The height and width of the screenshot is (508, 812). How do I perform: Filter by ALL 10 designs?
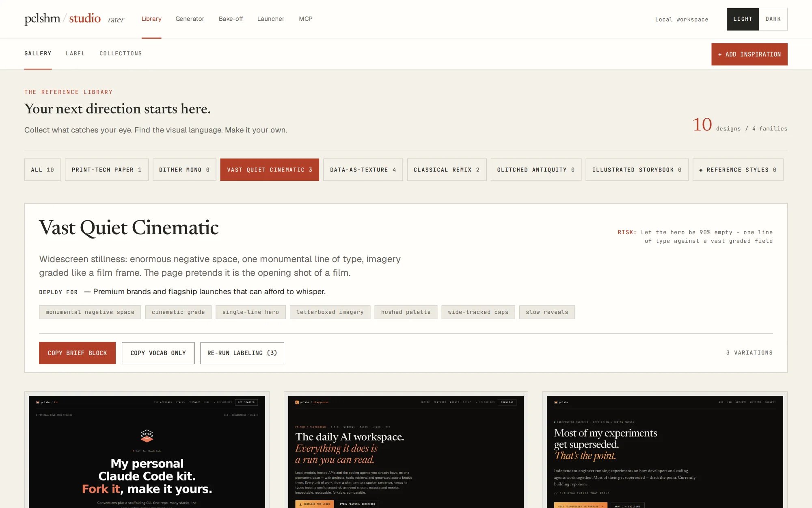[43, 169]
